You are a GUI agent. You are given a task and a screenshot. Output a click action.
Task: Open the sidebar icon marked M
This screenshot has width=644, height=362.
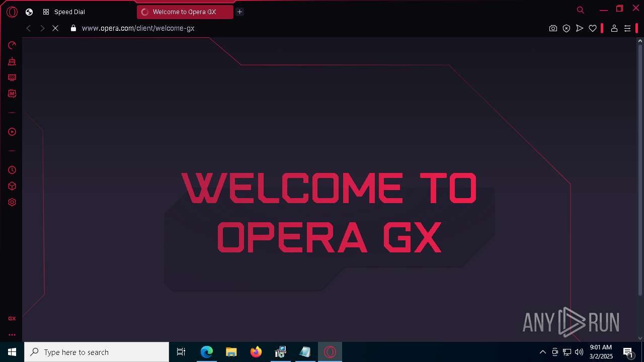click(12, 94)
